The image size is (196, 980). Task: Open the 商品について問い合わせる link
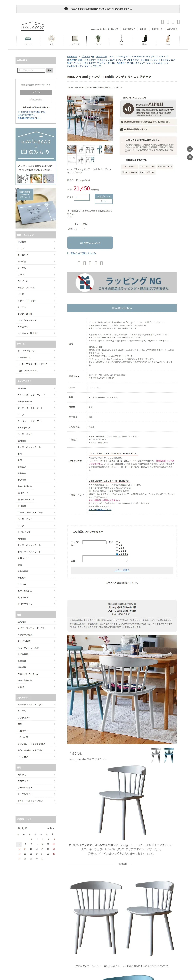83,253
